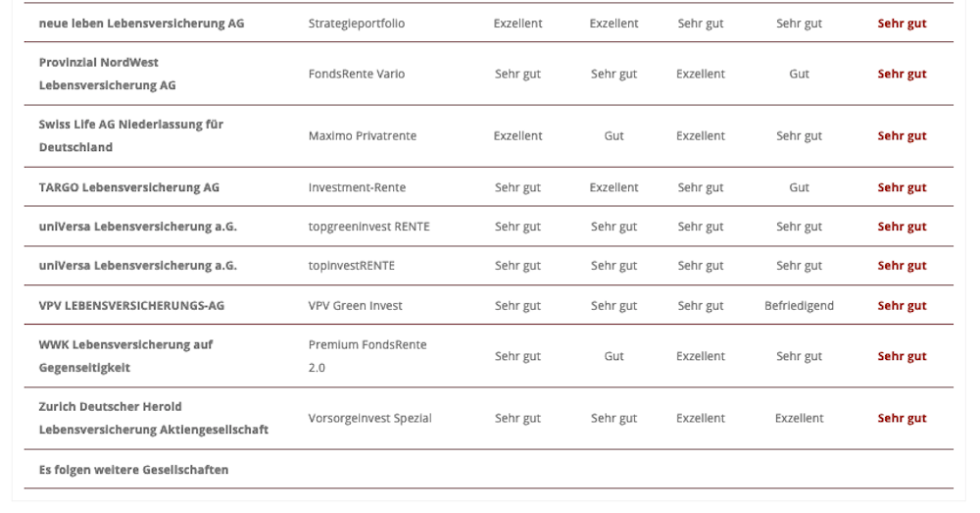Select Vorsorgeinvest Spezial product cell
Screen dimensions: 980x513
point(370,418)
